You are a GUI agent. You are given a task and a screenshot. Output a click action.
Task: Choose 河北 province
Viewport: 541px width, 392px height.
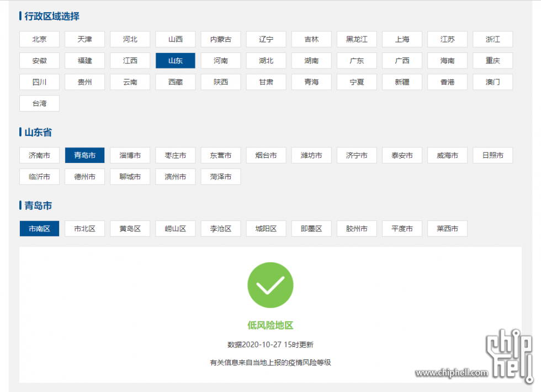(130, 39)
